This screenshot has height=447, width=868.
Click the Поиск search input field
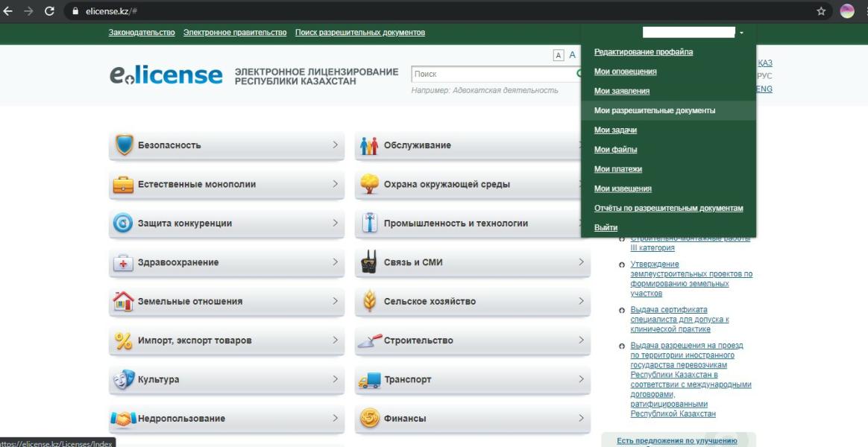point(493,74)
